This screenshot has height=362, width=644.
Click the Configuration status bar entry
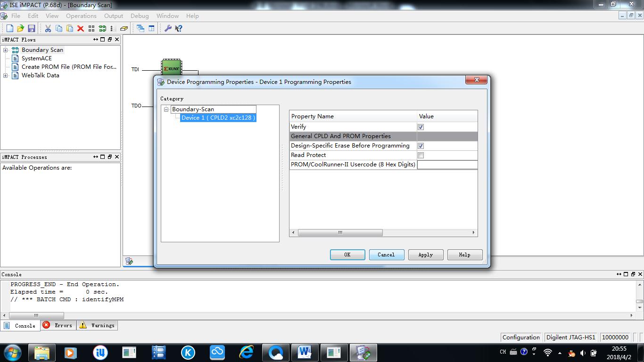(x=521, y=337)
